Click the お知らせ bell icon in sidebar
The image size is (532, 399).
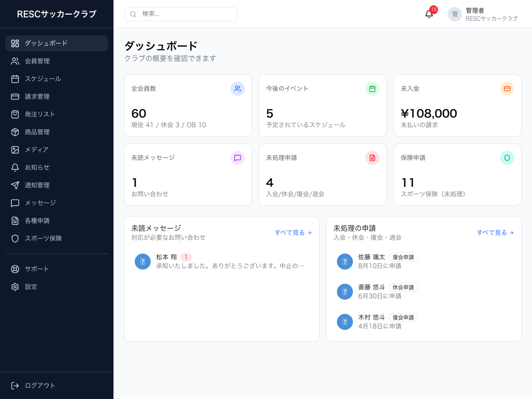click(15, 168)
